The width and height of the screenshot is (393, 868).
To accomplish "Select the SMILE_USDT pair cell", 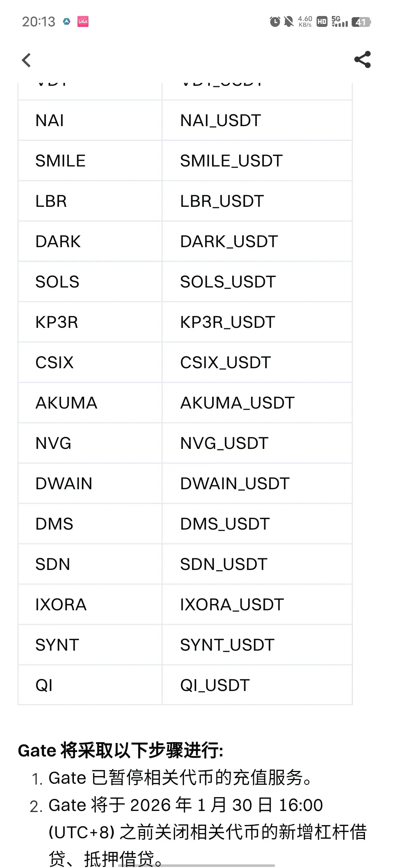I will (x=257, y=161).
